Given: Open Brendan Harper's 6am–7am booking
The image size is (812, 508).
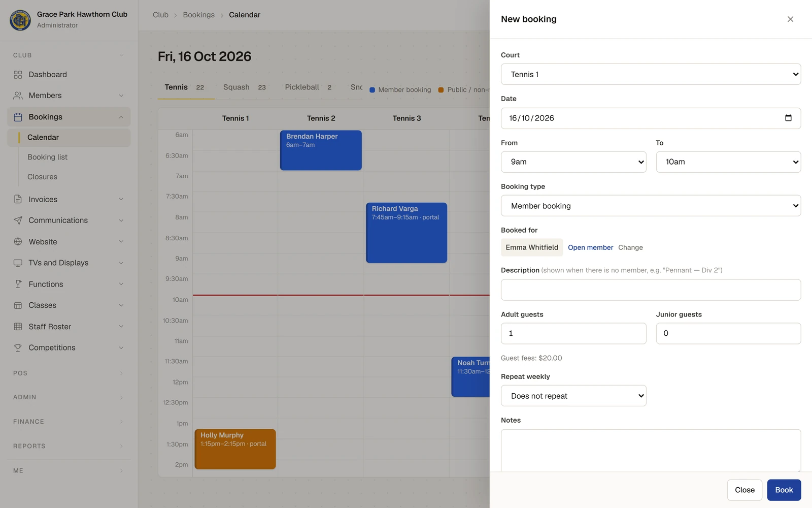Looking at the screenshot, I should 321,150.
